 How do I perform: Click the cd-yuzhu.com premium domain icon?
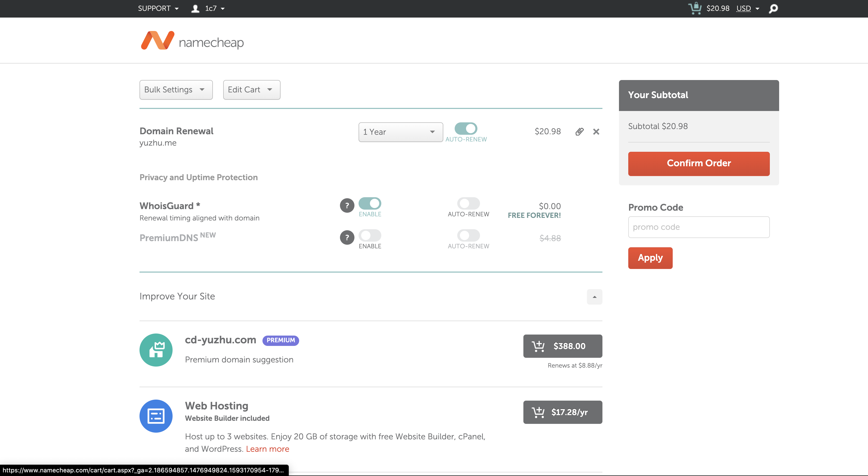(x=156, y=350)
